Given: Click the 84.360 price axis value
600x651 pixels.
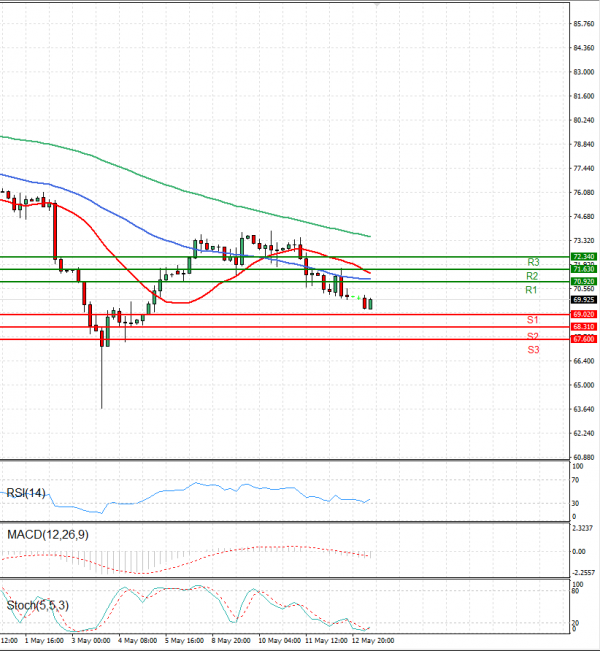Looking at the screenshot, I should [584, 48].
